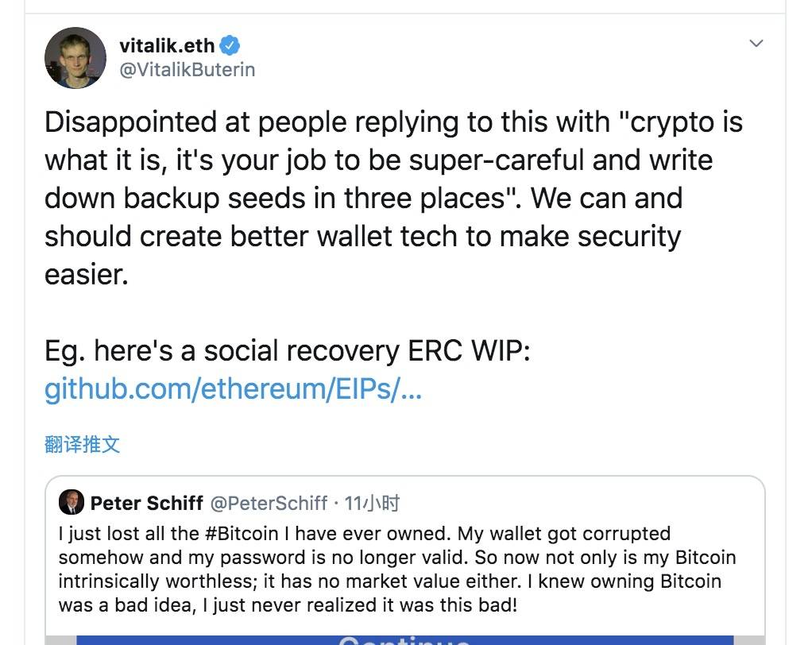Open the vitalik.eth profile name
This screenshot has height=645, width=812.
(x=167, y=45)
